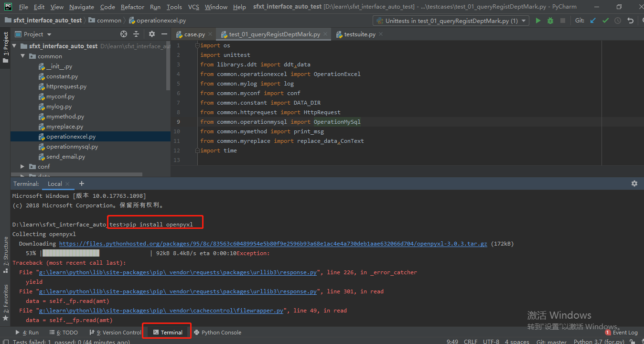Select mylog.py in the project tree
Screen dimensions: 644x344
(59, 107)
